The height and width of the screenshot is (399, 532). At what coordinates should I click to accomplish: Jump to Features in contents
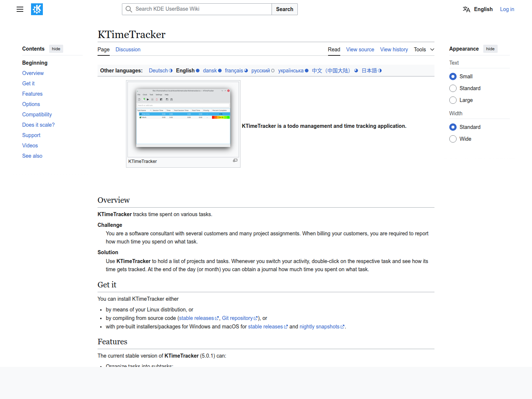[32, 94]
